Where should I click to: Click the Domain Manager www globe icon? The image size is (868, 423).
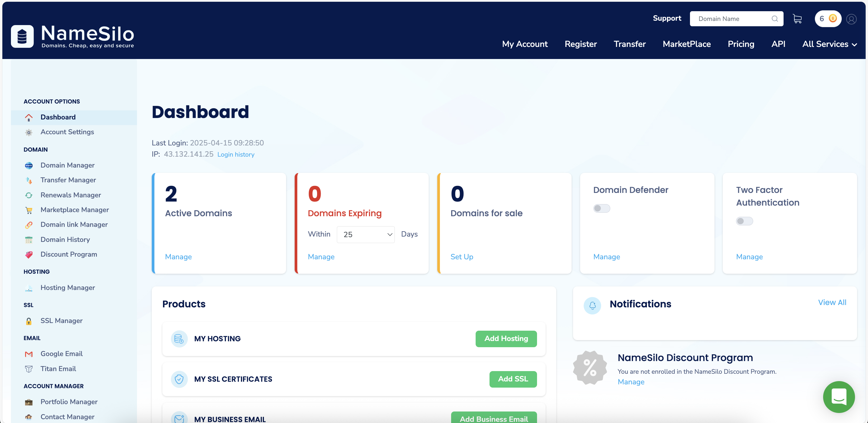[29, 165]
